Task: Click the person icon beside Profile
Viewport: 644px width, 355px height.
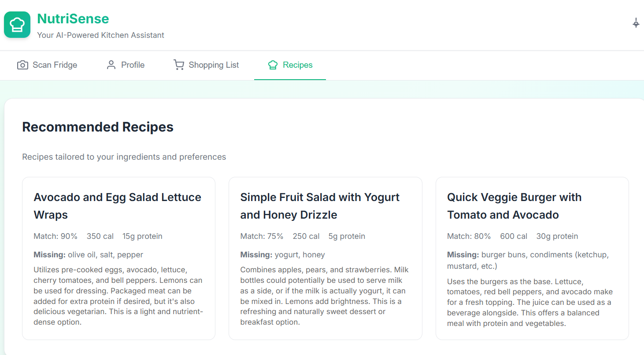Action: click(x=111, y=65)
